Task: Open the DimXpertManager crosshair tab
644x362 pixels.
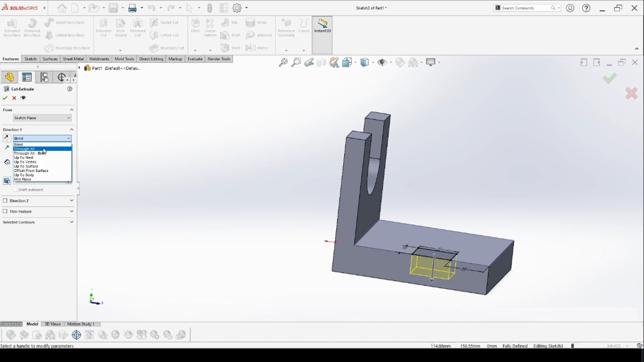Action: (61, 77)
